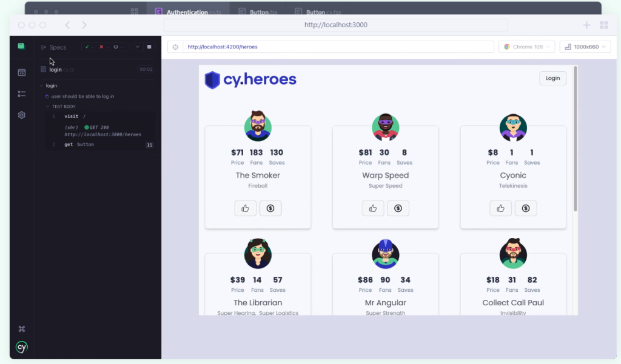Viewport: 621px width, 364px height.
Task: Open the Chrome 108 browser dropdown
Action: 527,47
